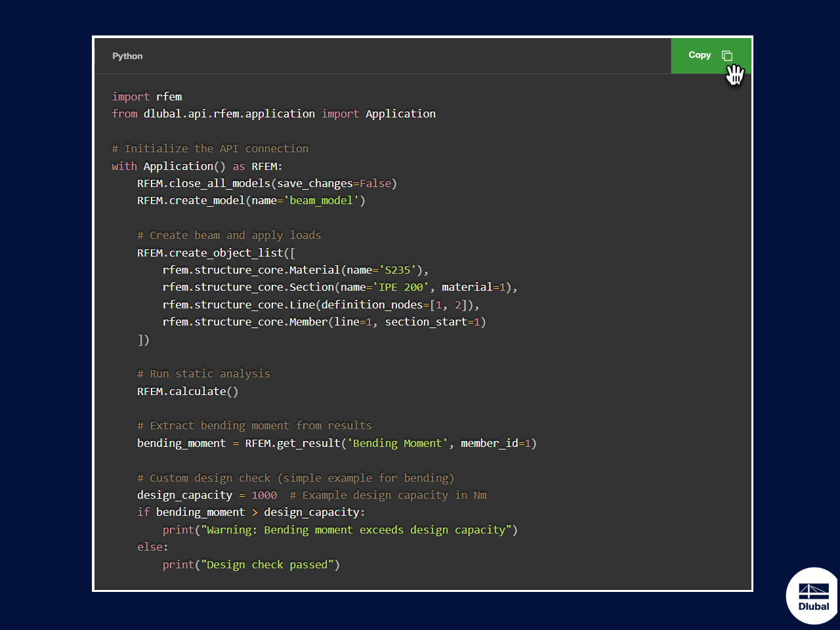The image size is (840, 630).
Task: Click the import rfem statement line
Action: coord(147,96)
